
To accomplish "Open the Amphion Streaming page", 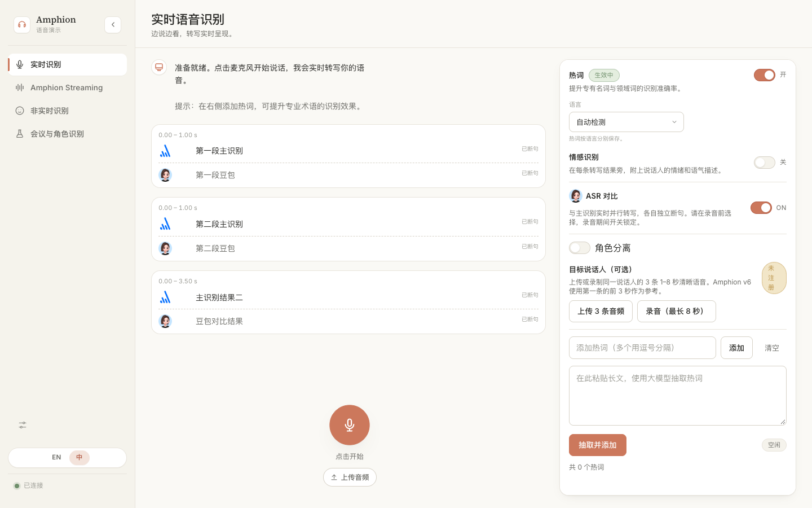I will (x=68, y=87).
